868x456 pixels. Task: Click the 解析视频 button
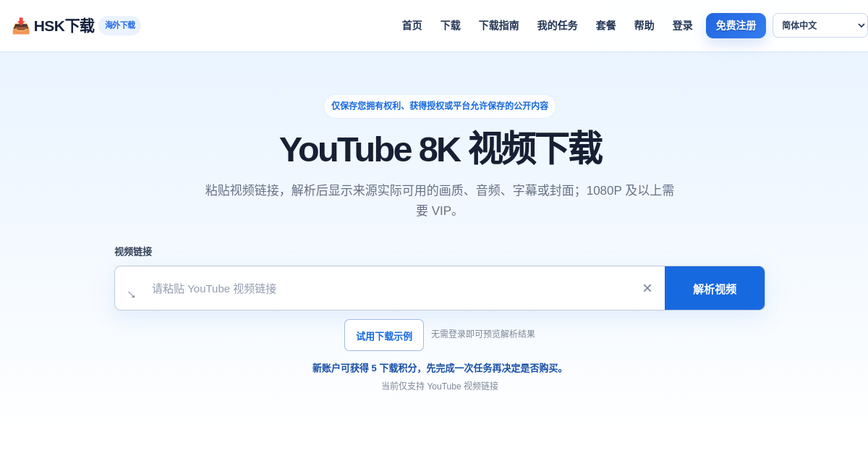point(715,289)
